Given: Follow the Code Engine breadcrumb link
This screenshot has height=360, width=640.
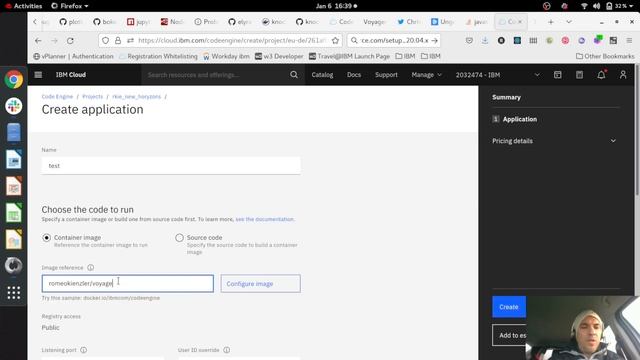Looking at the screenshot, I should click(x=57, y=97).
